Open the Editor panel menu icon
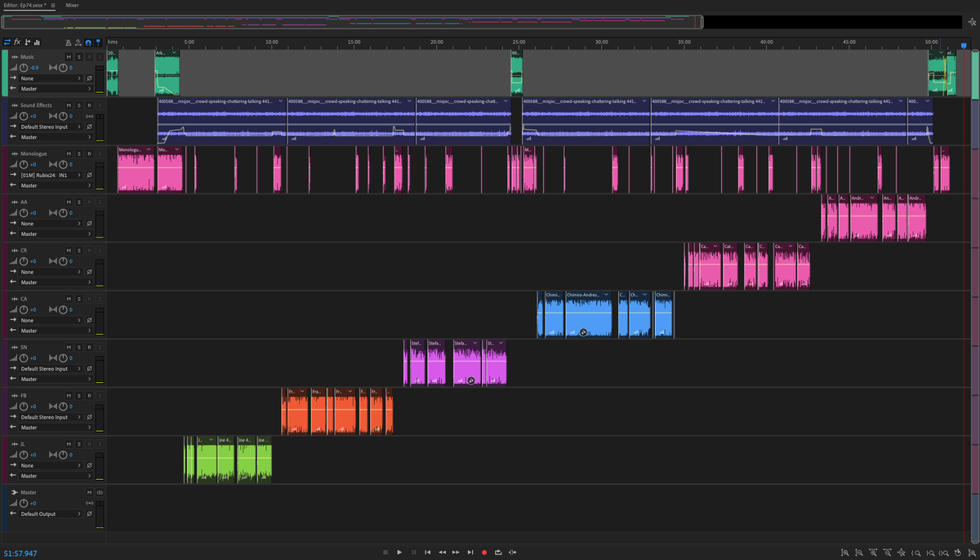980x560 pixels. (x=53, y=5)
